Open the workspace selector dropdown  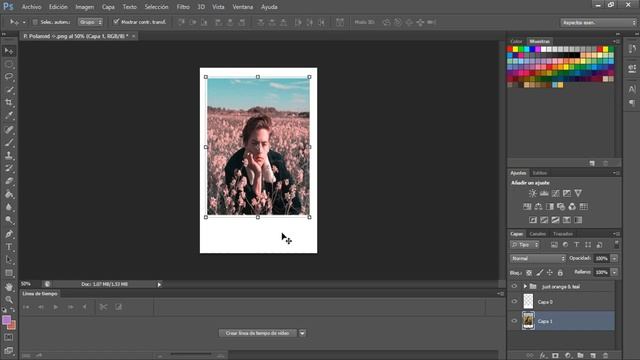[x=598, y=22]
